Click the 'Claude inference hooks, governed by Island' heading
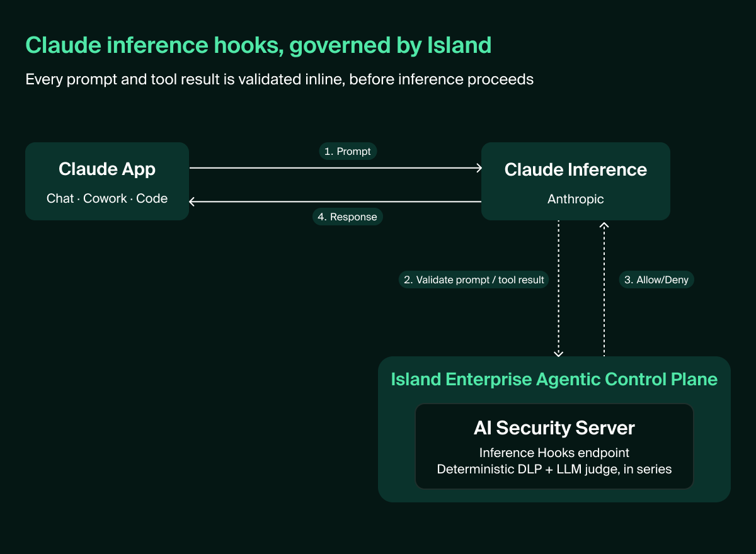Image resolution: width=756 pixels, height=554 pixels. tap(258, 46)
